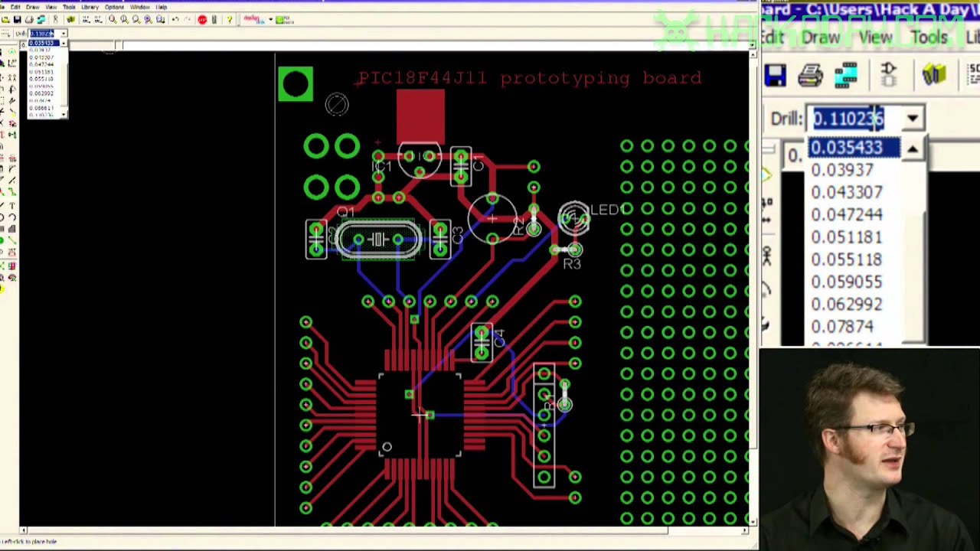Open Drill dropdown arrow in magnified view

913,119
